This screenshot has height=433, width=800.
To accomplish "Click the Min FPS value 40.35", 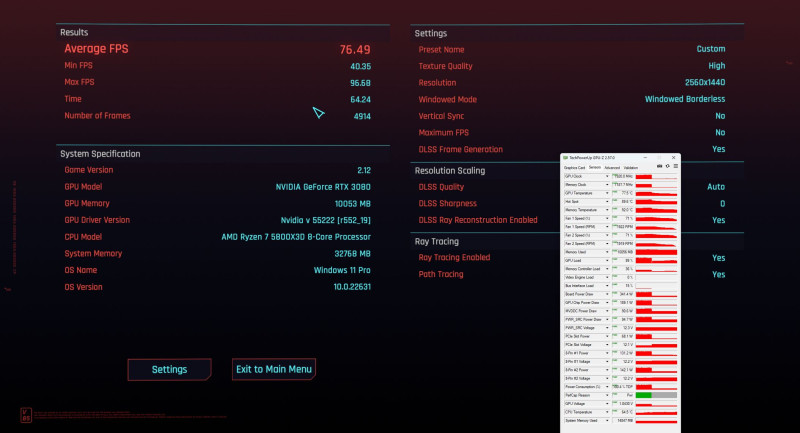I will click(x=361, y=66).
